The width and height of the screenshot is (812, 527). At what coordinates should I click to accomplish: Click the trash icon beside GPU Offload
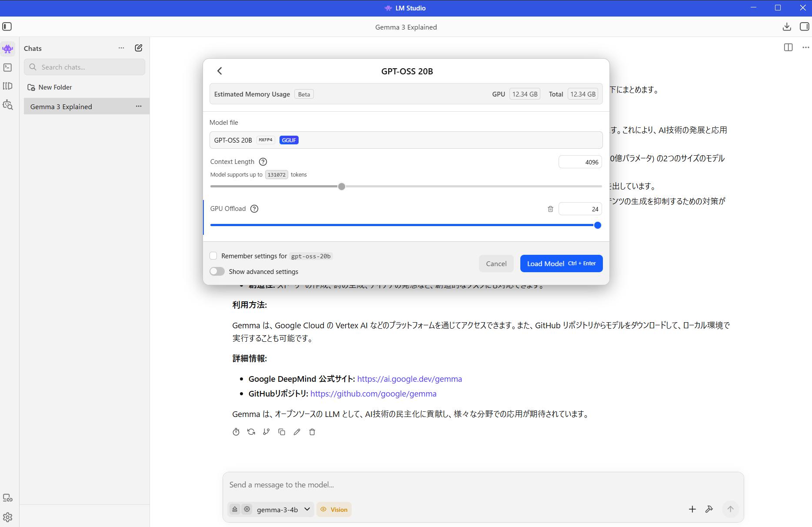tap(550, 209)
